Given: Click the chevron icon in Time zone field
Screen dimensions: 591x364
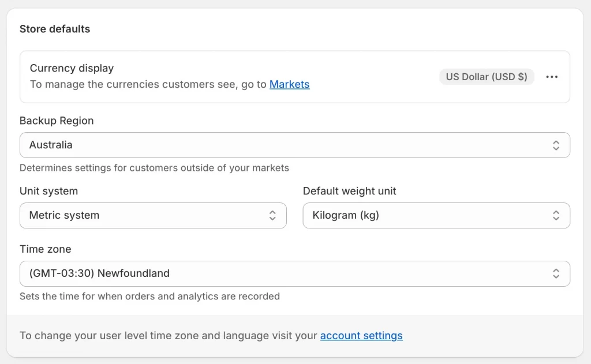Looking at the screenshot, I should pyautogui.click(x=555, y=273).
